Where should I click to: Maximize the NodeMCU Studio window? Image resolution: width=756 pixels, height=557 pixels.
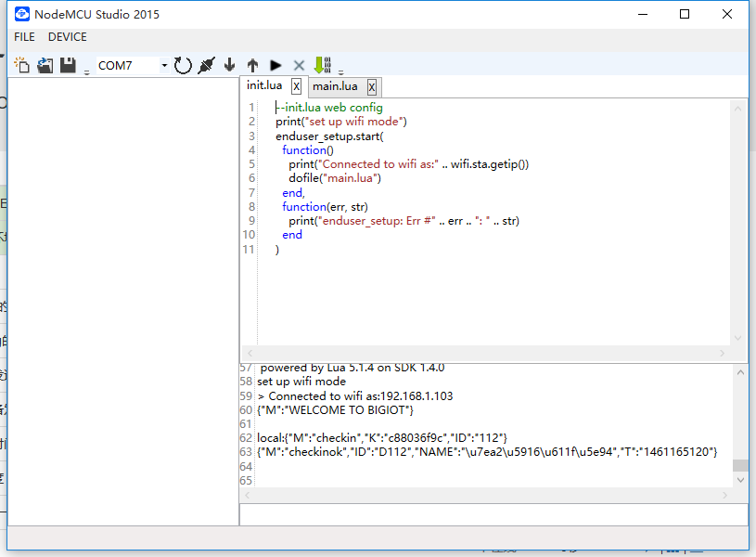tap(685, 14)
